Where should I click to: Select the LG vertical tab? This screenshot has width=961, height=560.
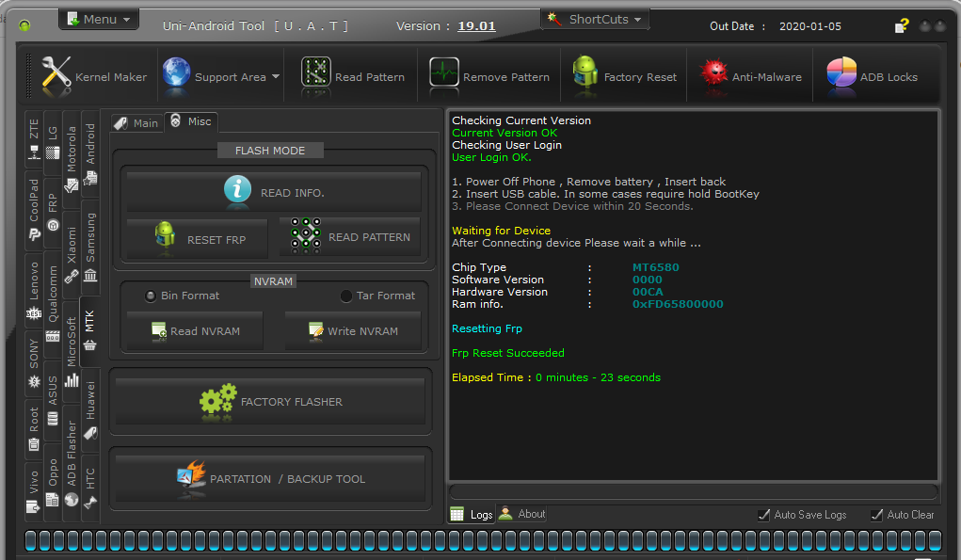coord(53,142)
